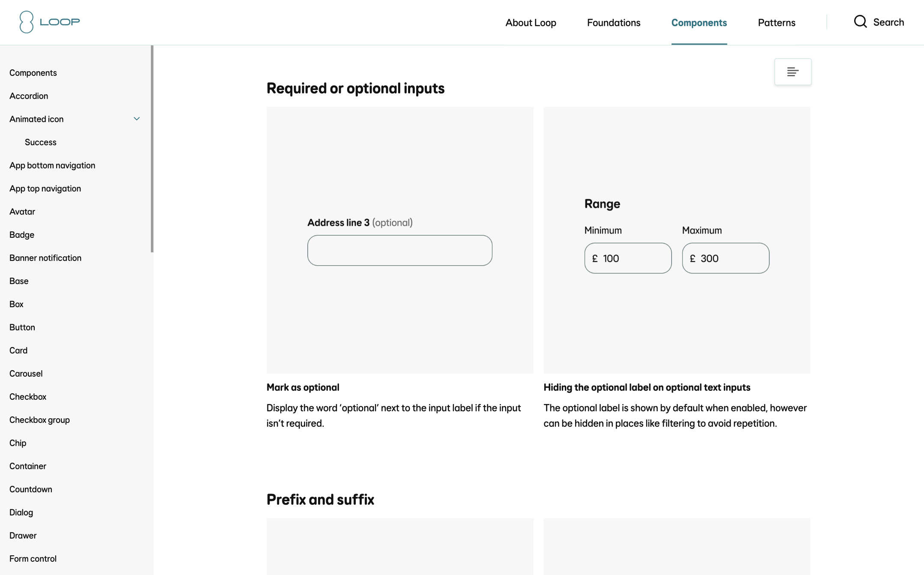
Task: Open the table of contents icon button
Action: 792,72
